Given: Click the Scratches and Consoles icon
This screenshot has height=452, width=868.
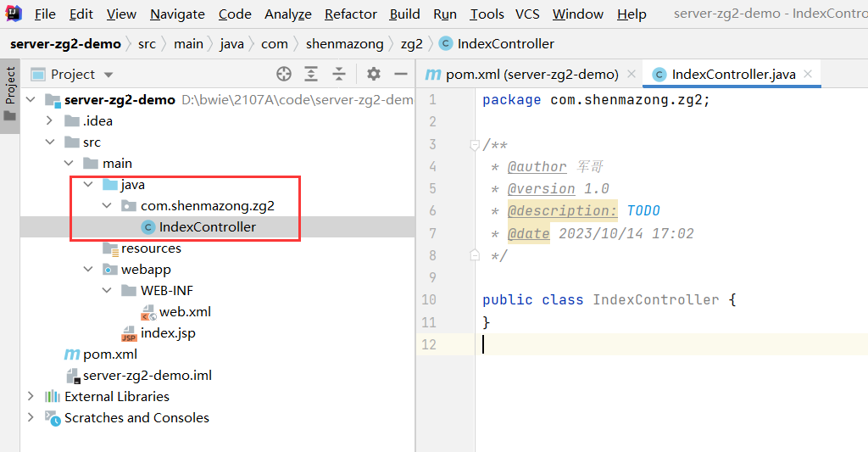Looking at the screenshot, I should coord(53,418).
